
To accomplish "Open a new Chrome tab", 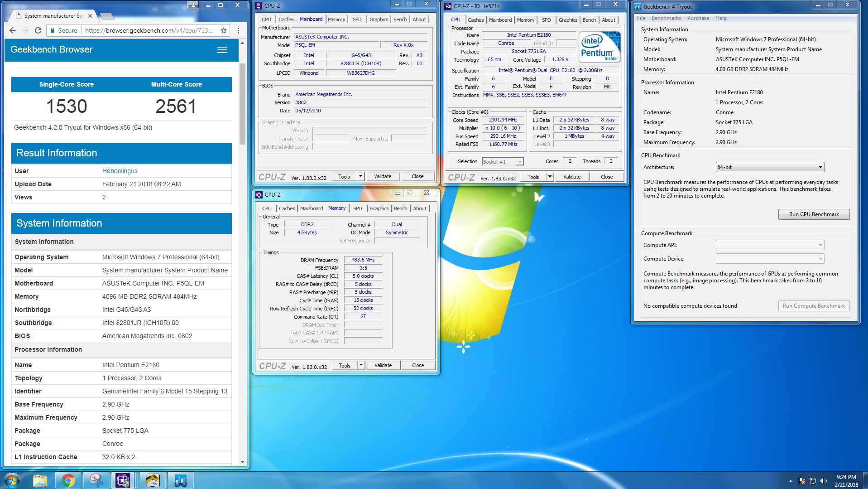I will coord(107,16).
